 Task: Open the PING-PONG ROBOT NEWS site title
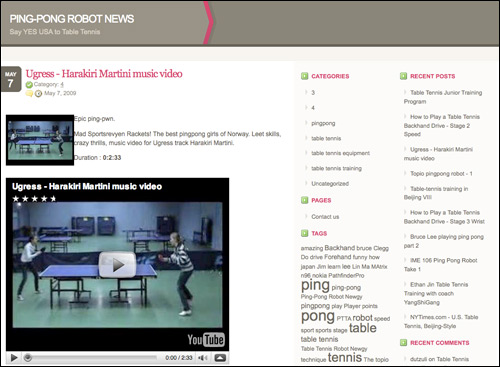[72, 19]
